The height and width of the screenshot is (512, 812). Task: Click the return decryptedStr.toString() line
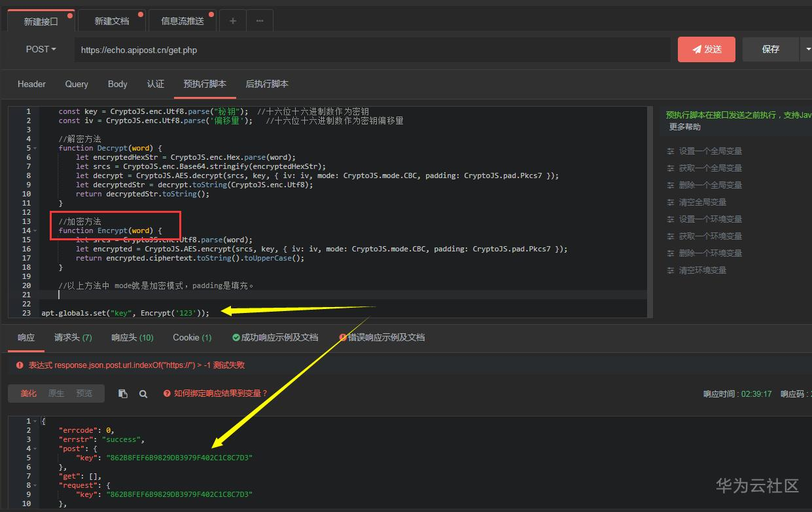pyautogui.click(x=143, y=194)
